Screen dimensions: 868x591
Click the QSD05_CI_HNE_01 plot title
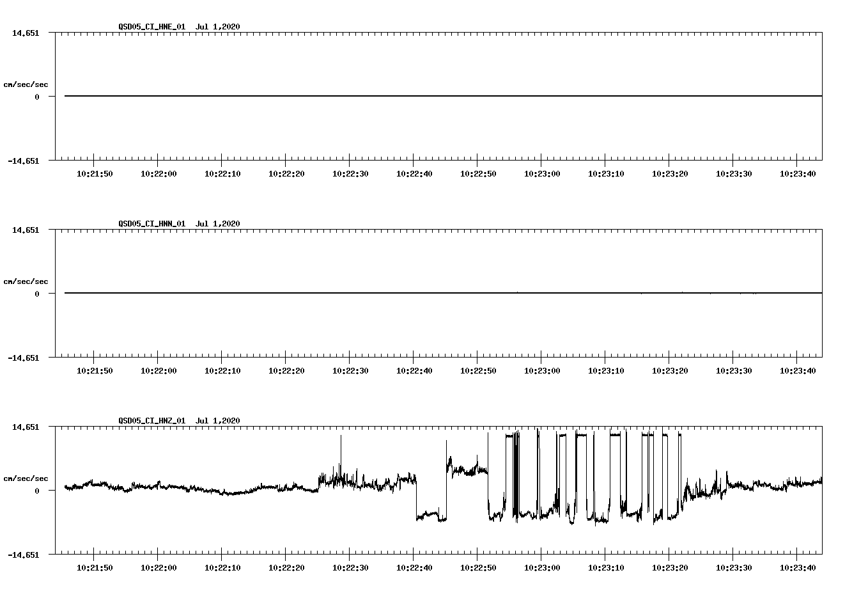179,26
